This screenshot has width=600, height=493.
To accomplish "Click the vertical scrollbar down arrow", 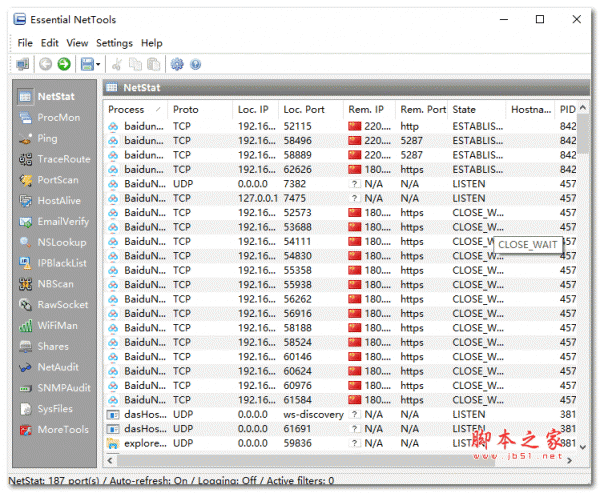I will click(583, 447).
